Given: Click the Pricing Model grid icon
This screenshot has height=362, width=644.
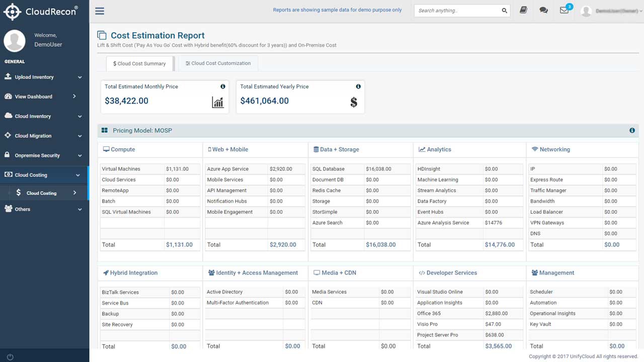Looking at the screenshot, I should pyautogui.click(x=105, y=130).
